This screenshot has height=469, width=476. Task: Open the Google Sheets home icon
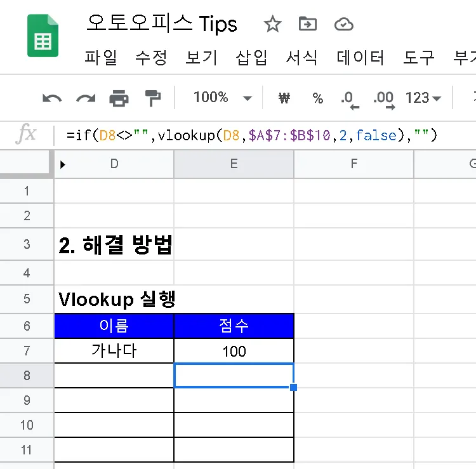tap(43, 36)
